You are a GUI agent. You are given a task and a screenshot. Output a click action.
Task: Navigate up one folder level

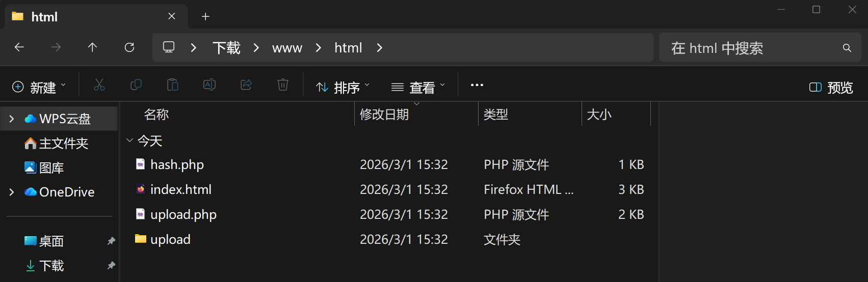pos(92,47)
